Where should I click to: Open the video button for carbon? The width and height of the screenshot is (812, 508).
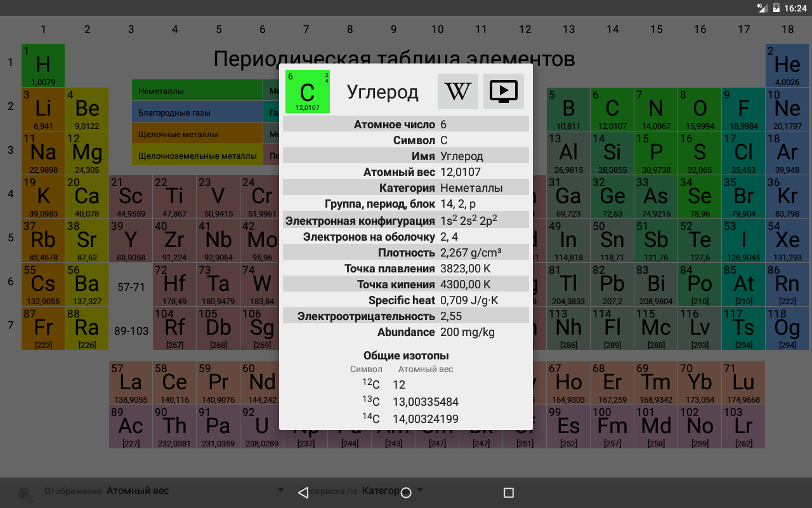pyautogui.click(x=504, y=91)
